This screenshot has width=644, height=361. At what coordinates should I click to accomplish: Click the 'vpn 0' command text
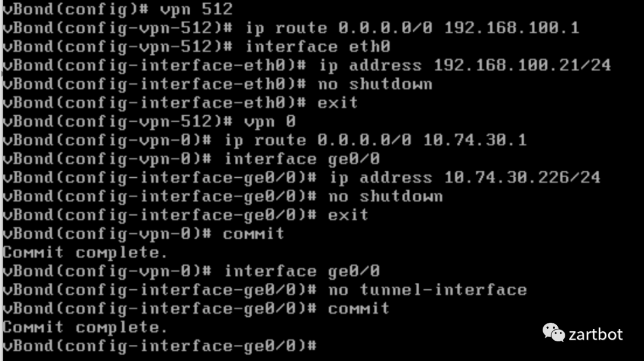point(270,122)
